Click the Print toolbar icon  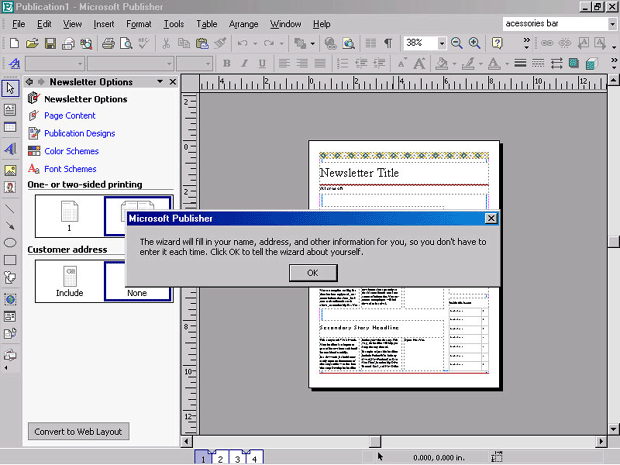coord(108,43)
